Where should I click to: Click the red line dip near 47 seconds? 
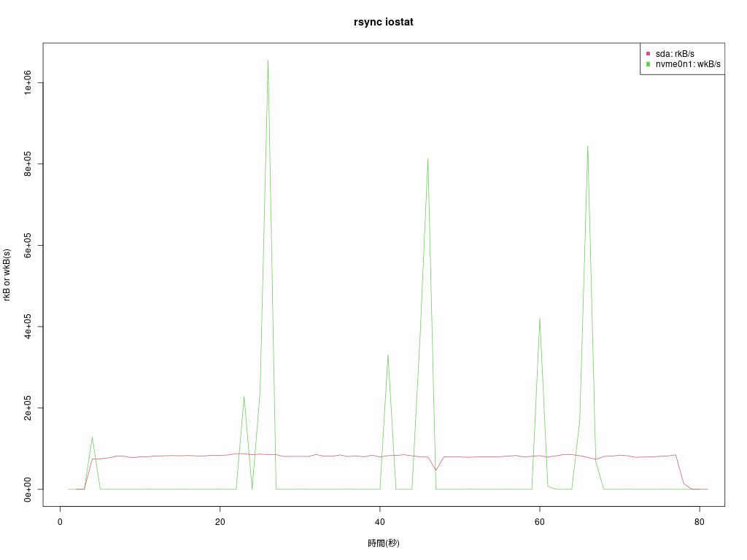[436, 470]
